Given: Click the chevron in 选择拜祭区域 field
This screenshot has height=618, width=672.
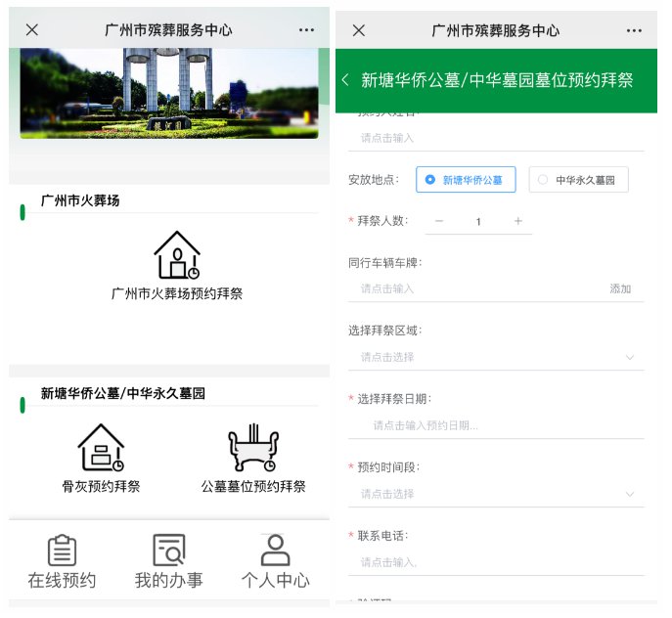Looking at the screenshot, I should coord(630,357).
